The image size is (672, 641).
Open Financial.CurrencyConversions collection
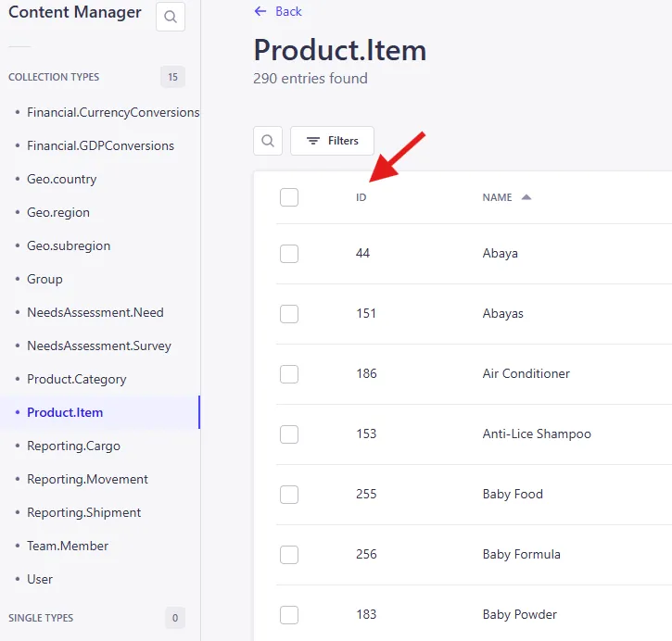click(x=112, y=112)
